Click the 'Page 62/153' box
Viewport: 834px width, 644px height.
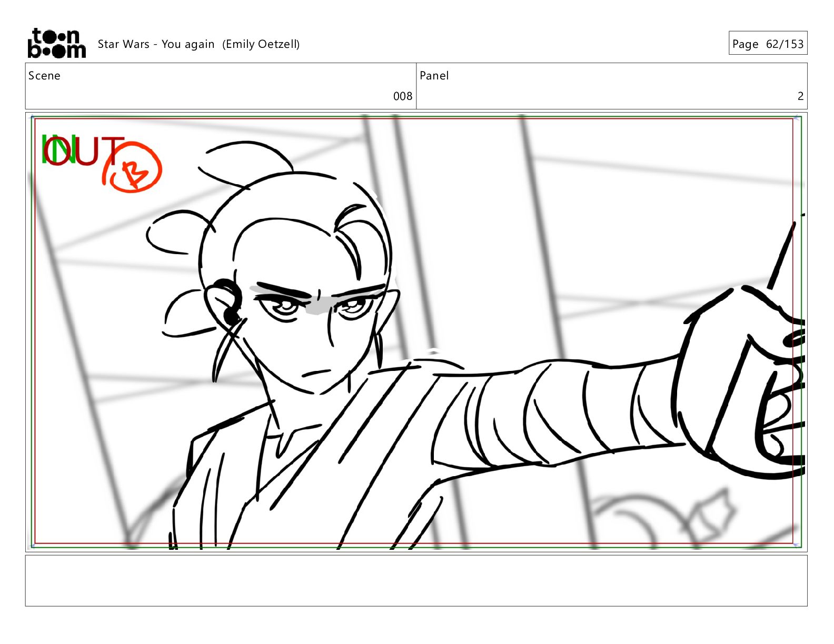[x=768, y=43]
